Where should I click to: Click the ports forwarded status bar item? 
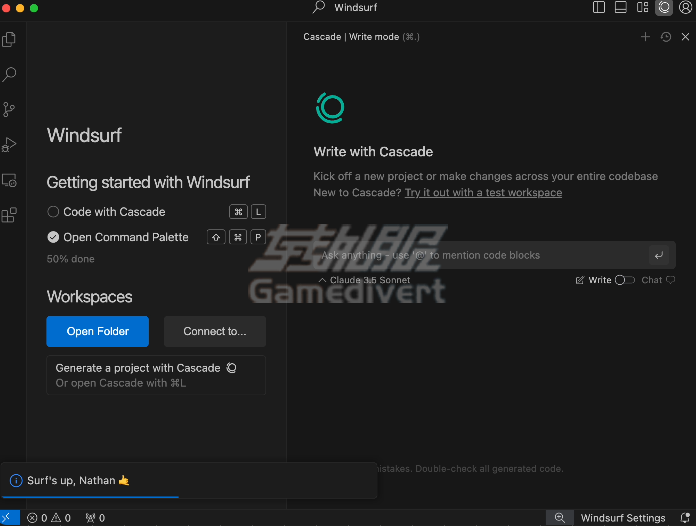(95, 518)
